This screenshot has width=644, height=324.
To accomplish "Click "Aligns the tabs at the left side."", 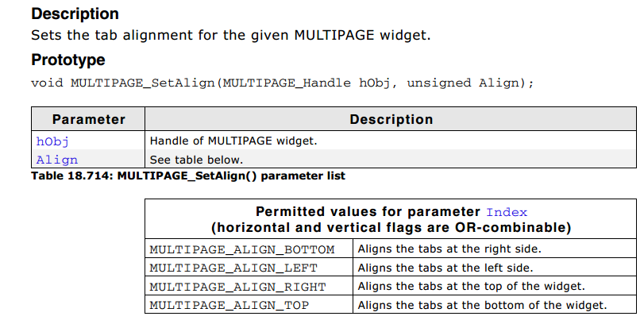I will (445, 268).
